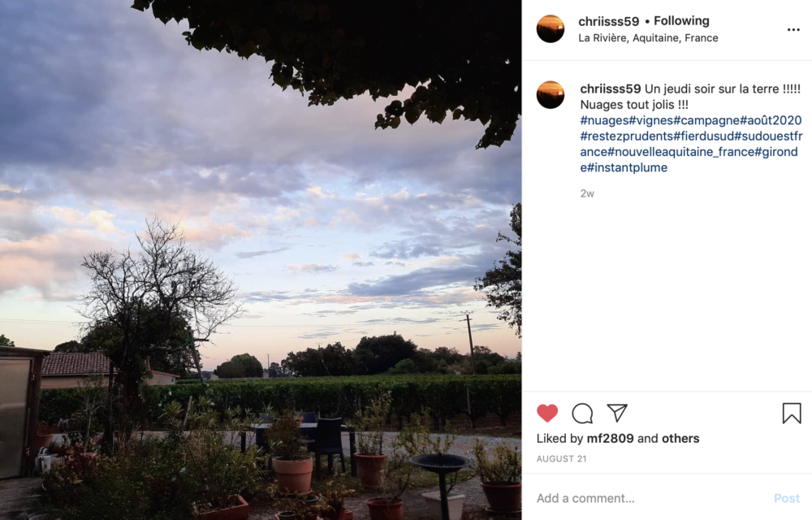Open the #restezprudents hashtag
812x520 pixels.
pos(627,136)
